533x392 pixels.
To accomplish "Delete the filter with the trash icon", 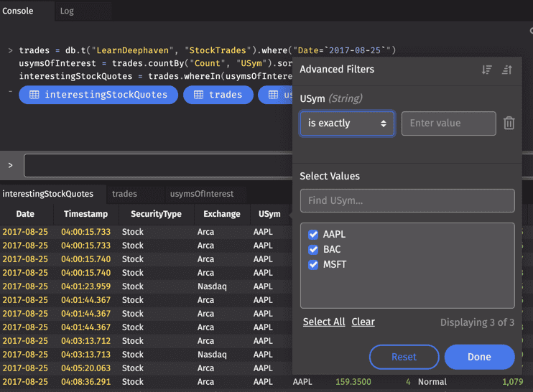I will [509, 123].
